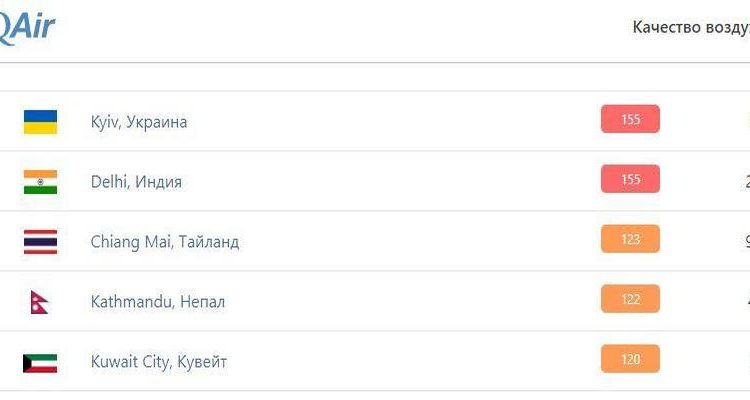This screenshot has height=400, width=750.
Task: Click the India flag icon
Action: (40, 182)
